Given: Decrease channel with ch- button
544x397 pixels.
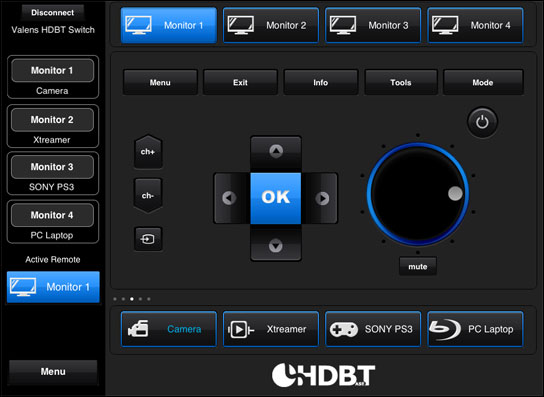Looking at the screenshot, I should pyautogui.click(x=148, y=196).
